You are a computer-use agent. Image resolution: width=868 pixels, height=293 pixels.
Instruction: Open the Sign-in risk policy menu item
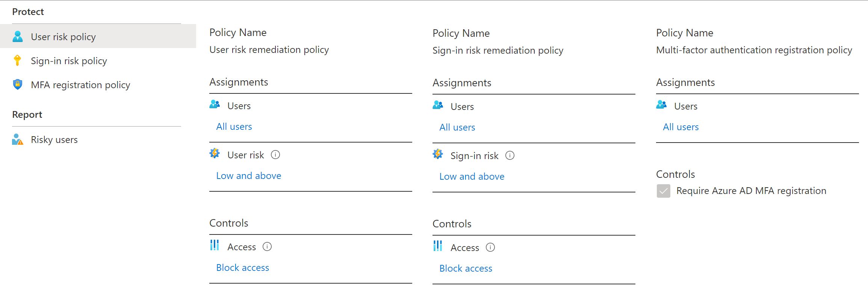69,61
